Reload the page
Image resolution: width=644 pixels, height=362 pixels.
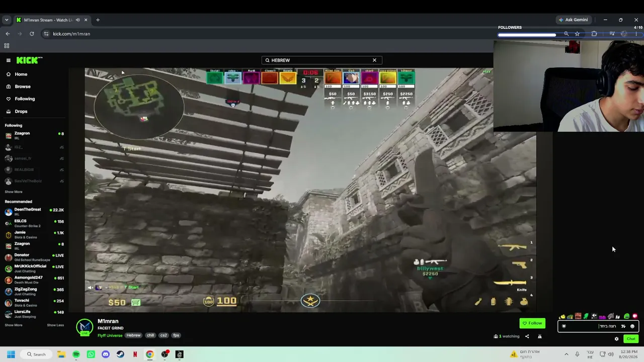click(32, 34)
